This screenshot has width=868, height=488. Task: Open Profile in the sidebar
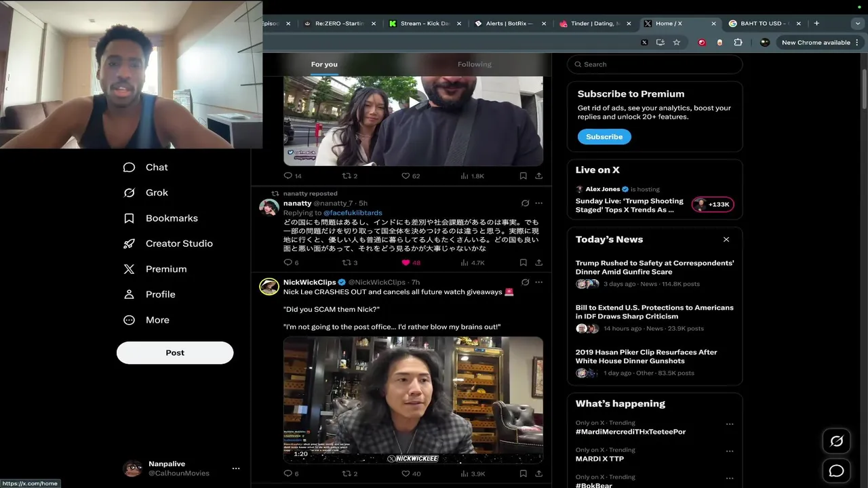(x=149, y=294)
